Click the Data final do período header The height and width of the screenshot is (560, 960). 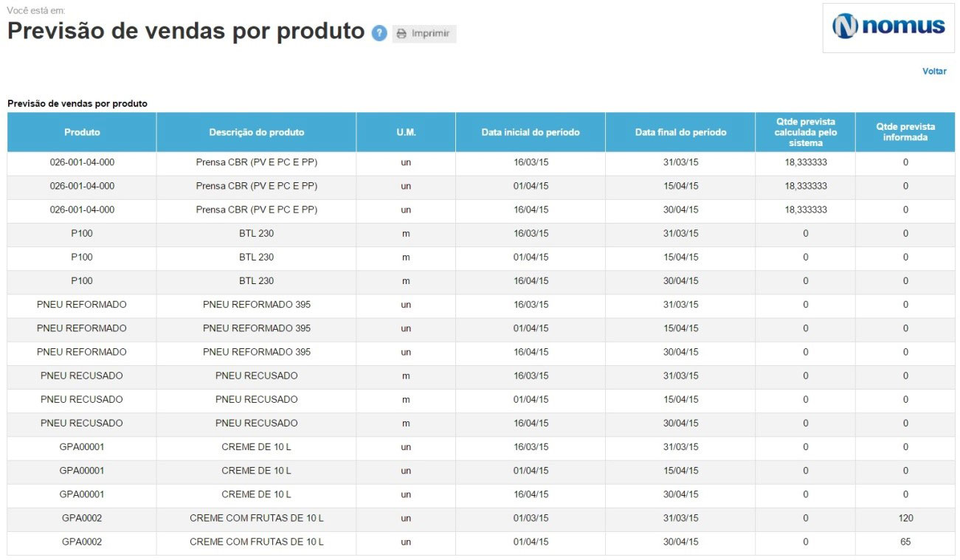pos(680,132)
